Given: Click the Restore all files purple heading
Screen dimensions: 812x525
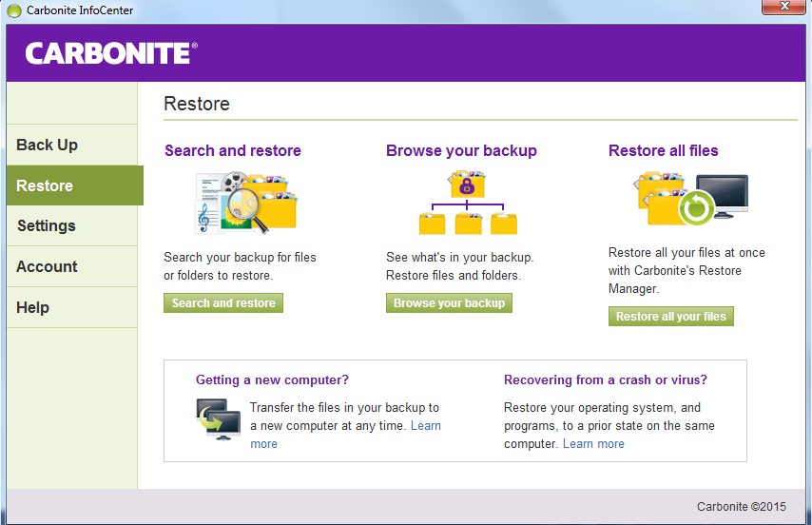Looking at the screenshot, I should click(x=664, y=150).
